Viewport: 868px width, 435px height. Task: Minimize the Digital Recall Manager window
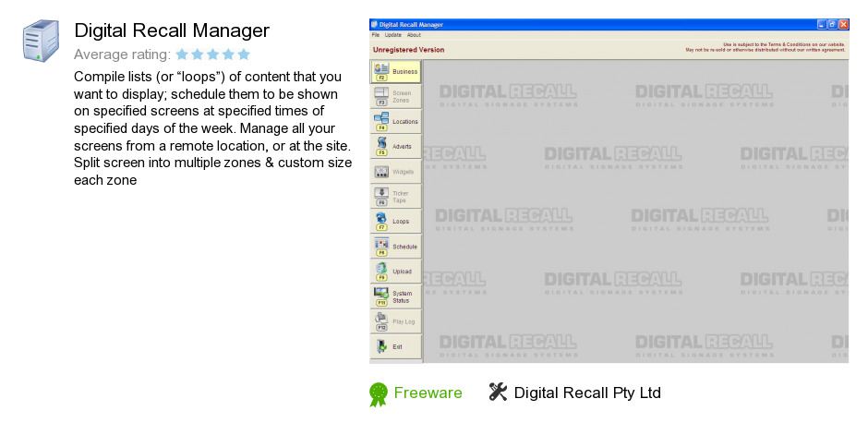(822, 24)
